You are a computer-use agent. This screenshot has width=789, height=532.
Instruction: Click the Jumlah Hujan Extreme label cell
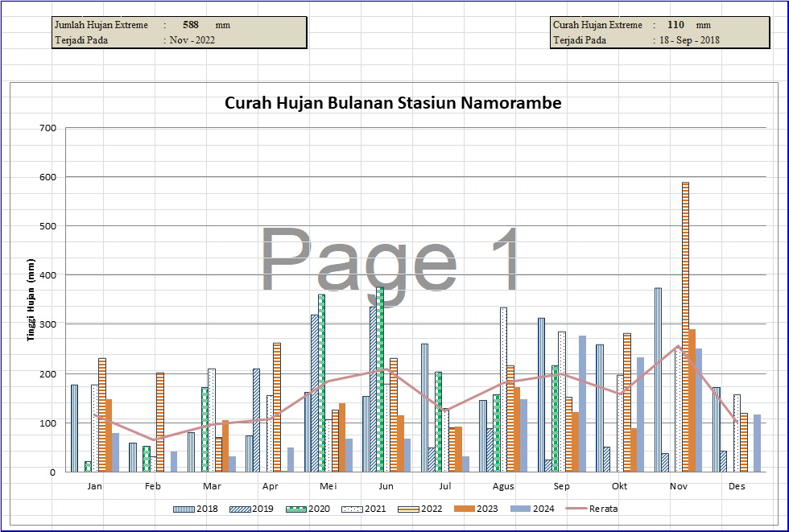[101, 25]
